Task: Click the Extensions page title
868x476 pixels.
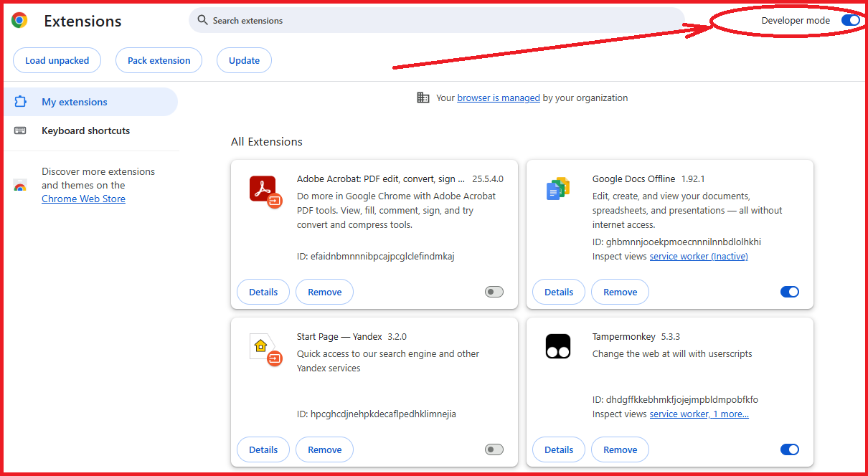Action: [x=82, y=21]
